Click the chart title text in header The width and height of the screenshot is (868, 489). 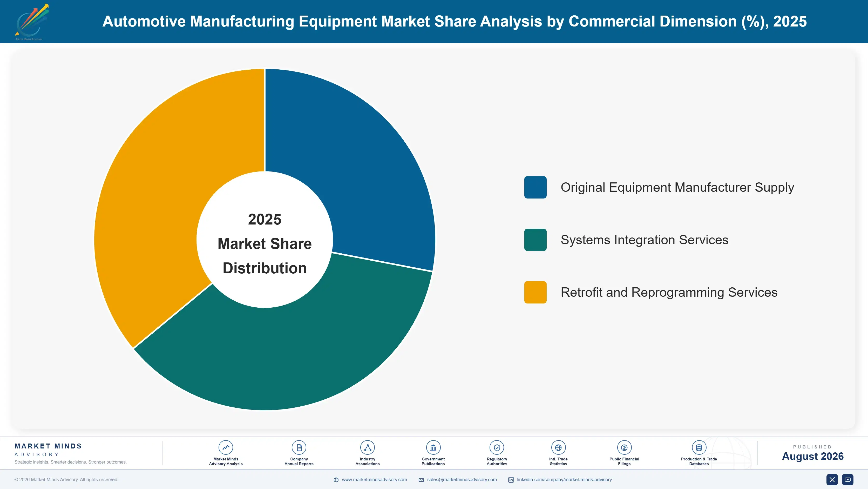point(455,21)
